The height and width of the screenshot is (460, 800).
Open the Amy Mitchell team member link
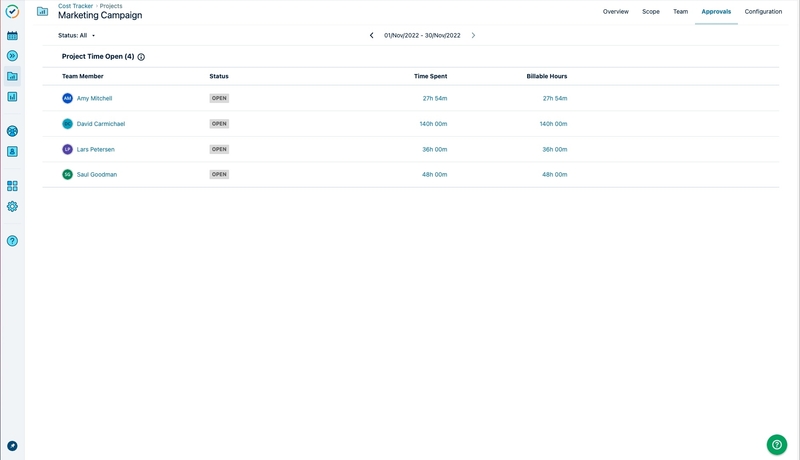(x=94, y=99)
